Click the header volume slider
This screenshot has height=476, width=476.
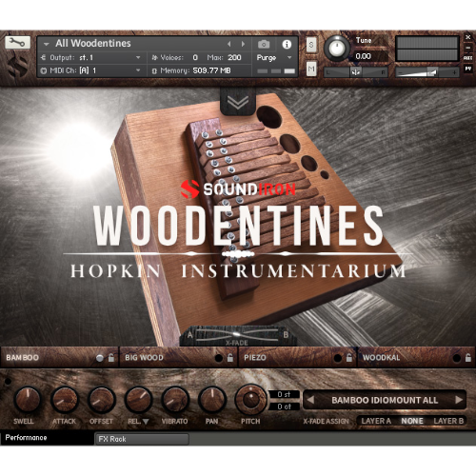click(427, 72)
